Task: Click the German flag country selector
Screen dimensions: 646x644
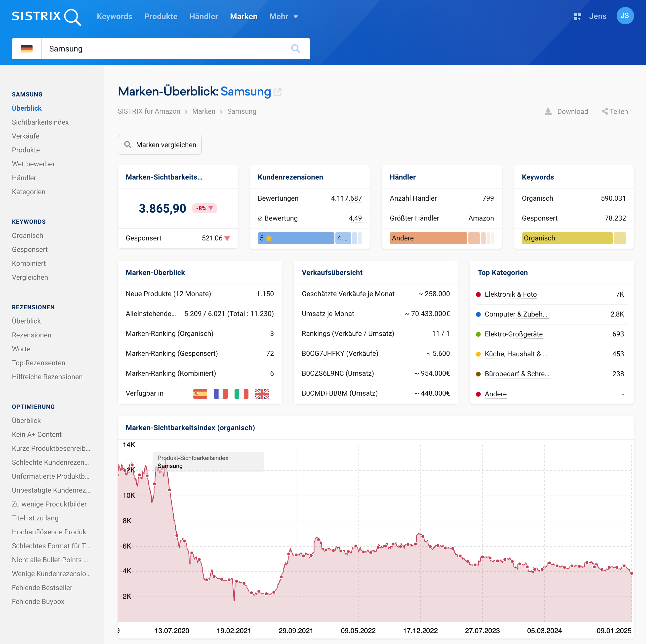Action: pos(26,48)
